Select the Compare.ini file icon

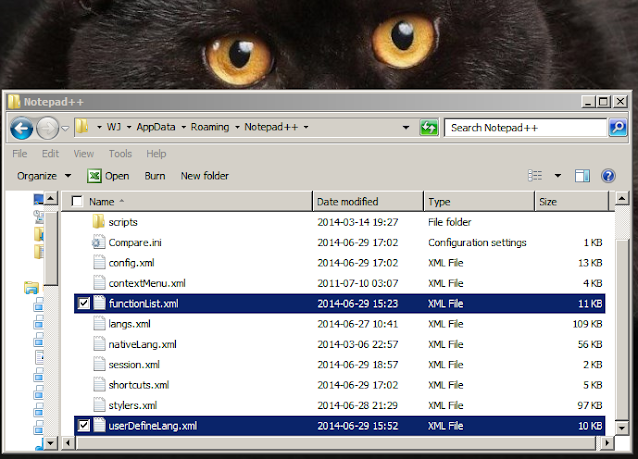(98, 242)
